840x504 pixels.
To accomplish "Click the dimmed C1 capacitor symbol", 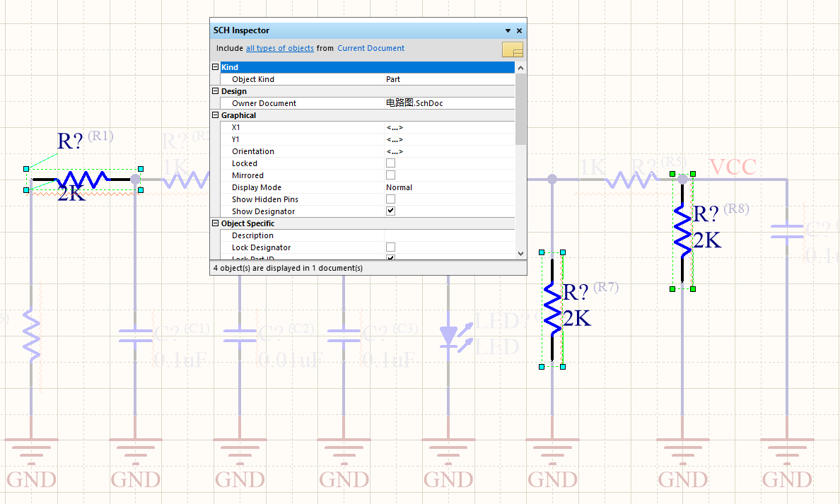I will point(136,336).
